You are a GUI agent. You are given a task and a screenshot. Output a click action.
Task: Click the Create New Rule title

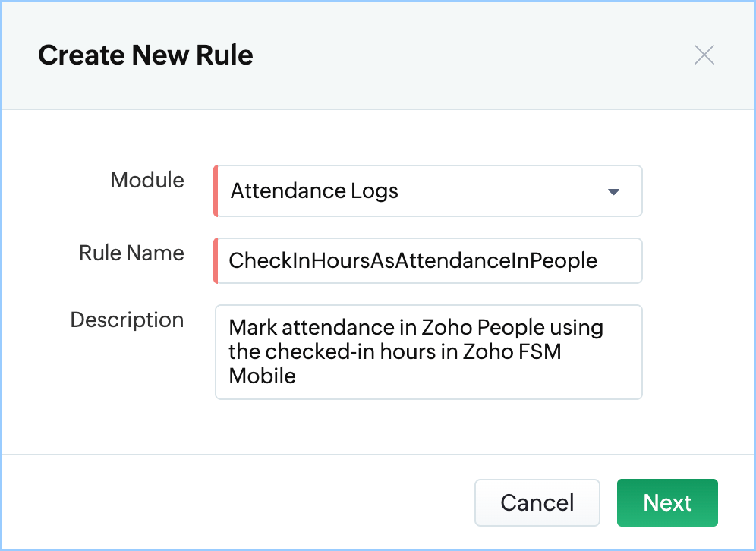(x=146, y=55)
